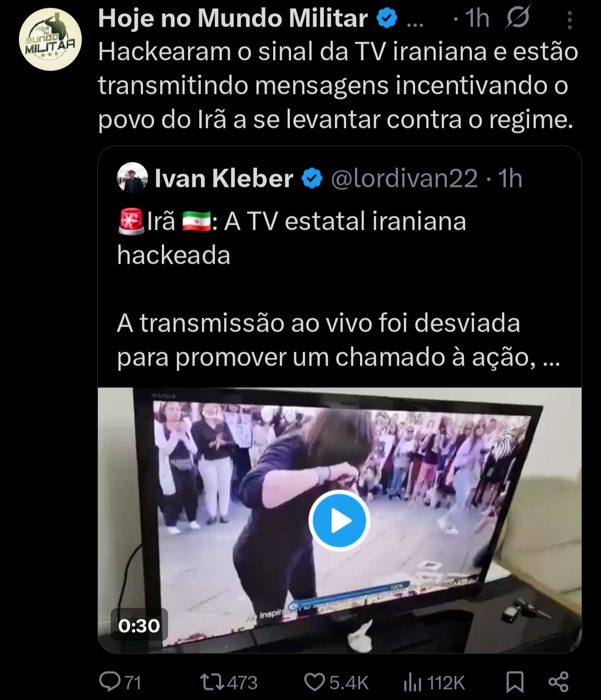
Task: Tap verified badge next to Hoje no Mundo Militar
Action: point(387,19)
